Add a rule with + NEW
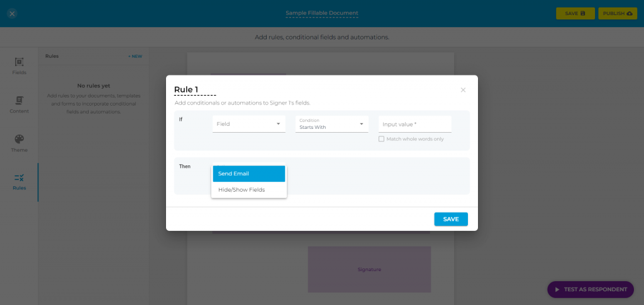644x305 pixels. coord(135,56)
